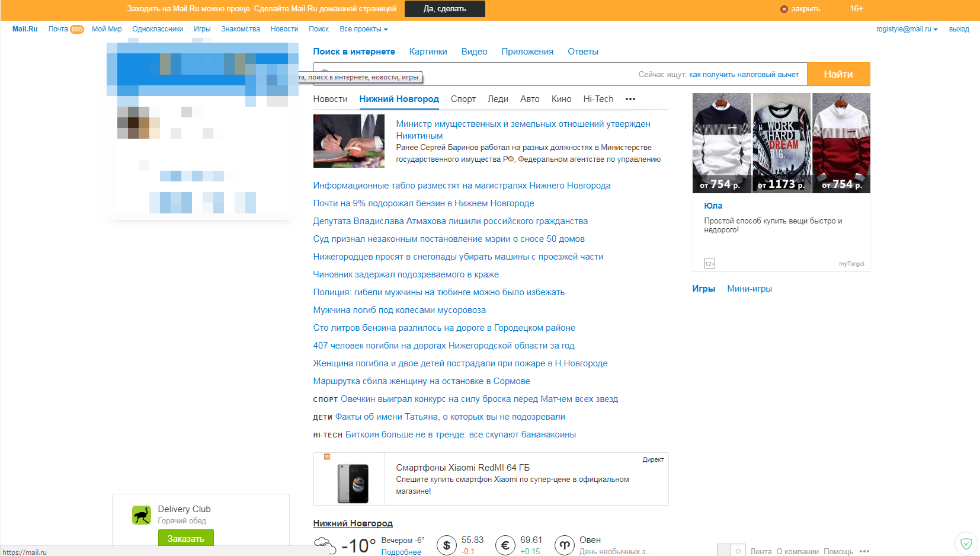Focus the internet search input field
Screen dimensions: 980x556
tap(560, 74)
